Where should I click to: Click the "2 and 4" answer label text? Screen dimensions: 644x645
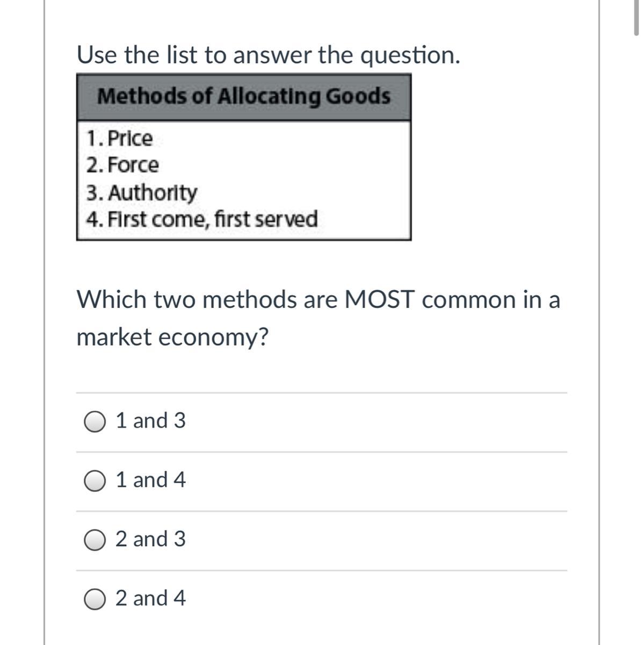[150, 598]
